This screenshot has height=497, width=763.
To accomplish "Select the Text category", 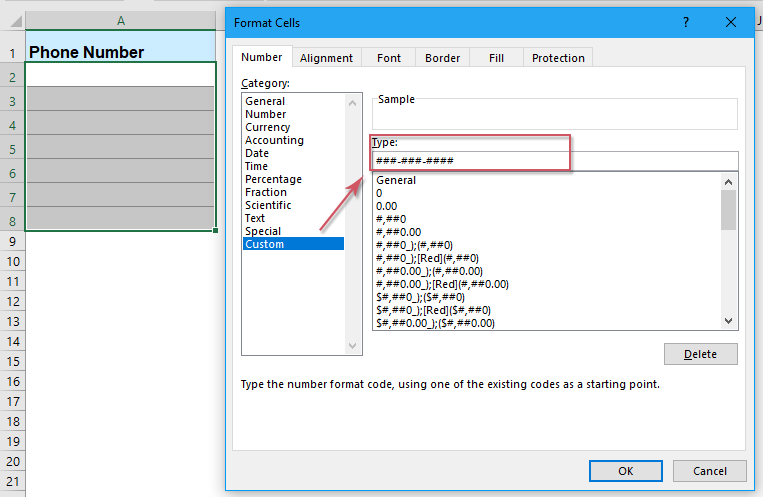I will tap(255, 218).
